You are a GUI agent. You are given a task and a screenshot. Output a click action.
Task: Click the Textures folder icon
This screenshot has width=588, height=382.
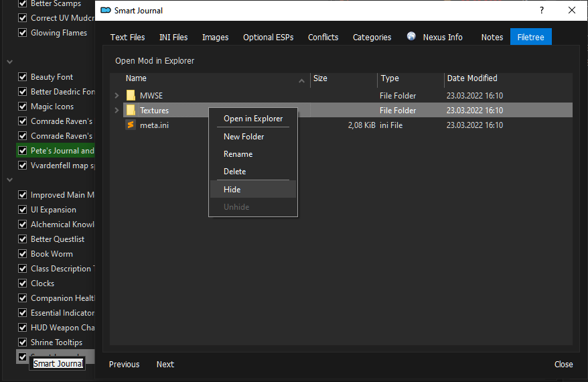tap(131, 111)
